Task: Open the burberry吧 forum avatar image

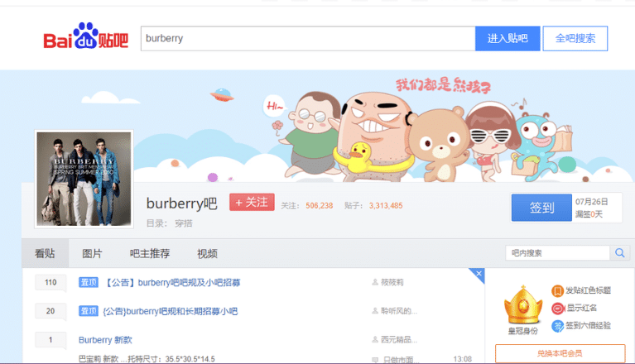Action: (x=84, y=179)
